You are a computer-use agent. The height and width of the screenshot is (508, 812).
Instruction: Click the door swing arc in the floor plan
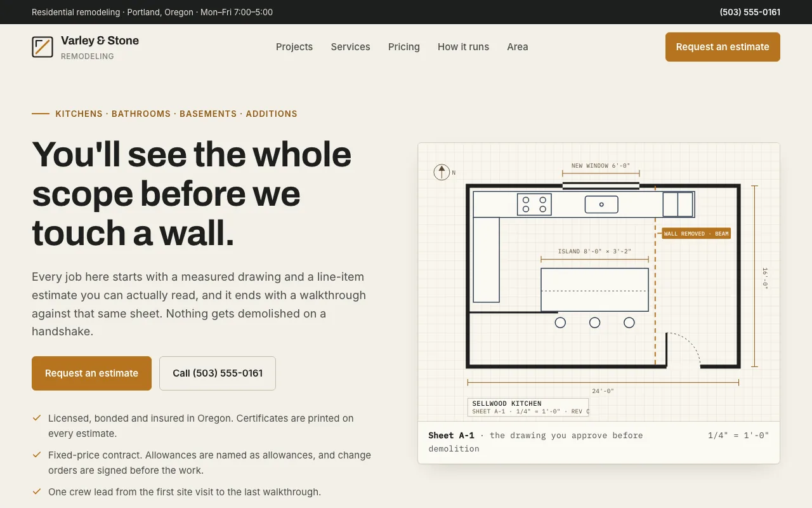[684, 349]
